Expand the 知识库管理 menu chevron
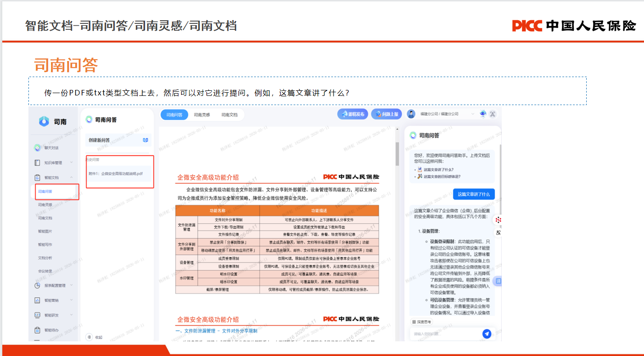 point(71,163)
